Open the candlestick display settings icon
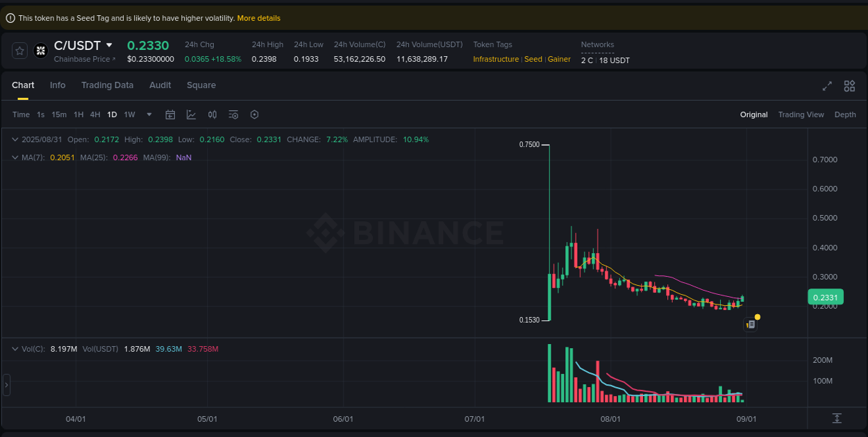 point(212,114)
